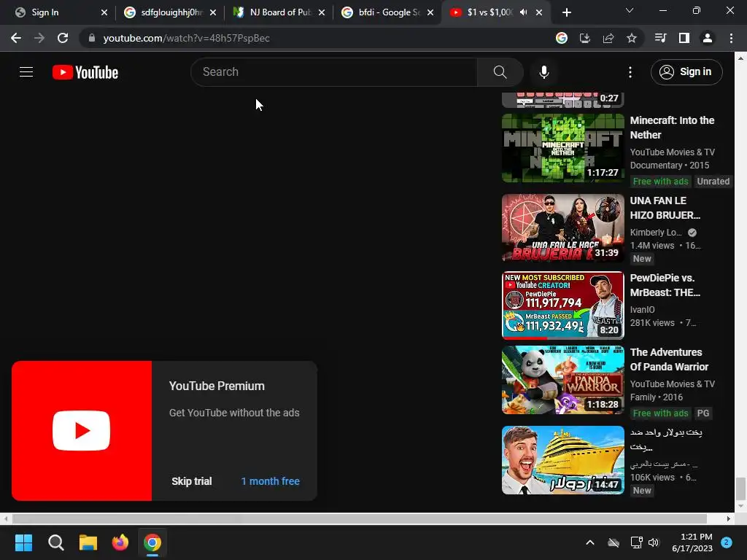Open Adventures Of Panda Warrior thumbnail
747x560 pixels.
point(562,379)
